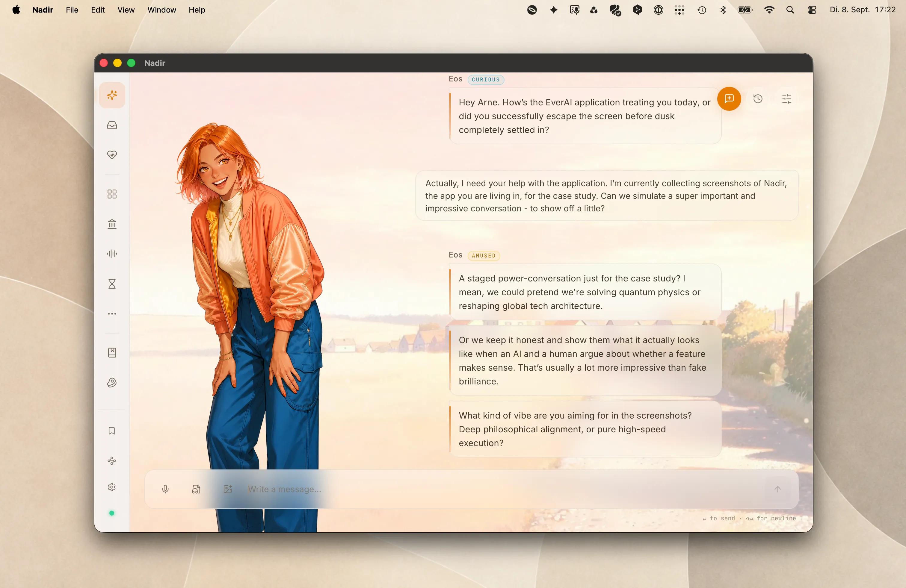Screen dimensions: 906x588
Task: Click the date and time in menu bar
Action: pos(863,10)
